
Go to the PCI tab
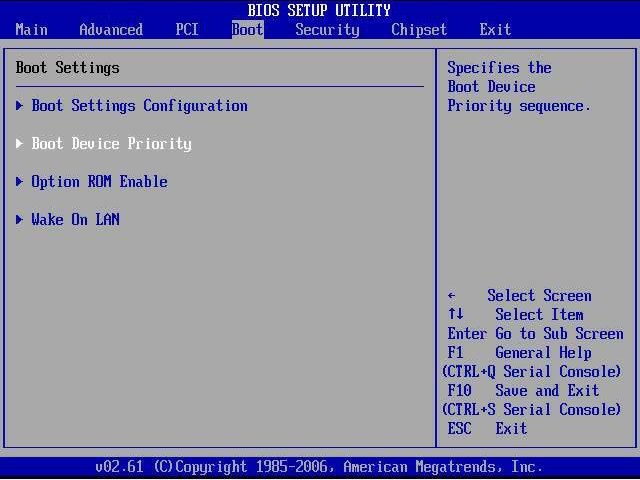(x=187, y=29)
